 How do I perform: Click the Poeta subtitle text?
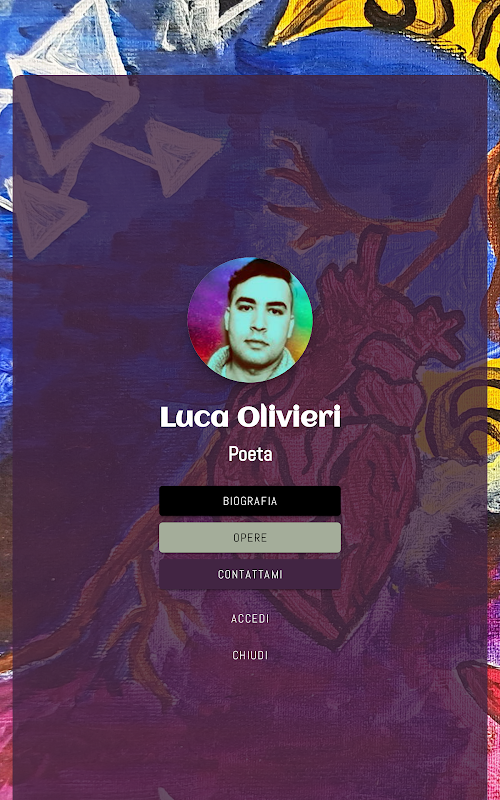click(x=250, y=454)
